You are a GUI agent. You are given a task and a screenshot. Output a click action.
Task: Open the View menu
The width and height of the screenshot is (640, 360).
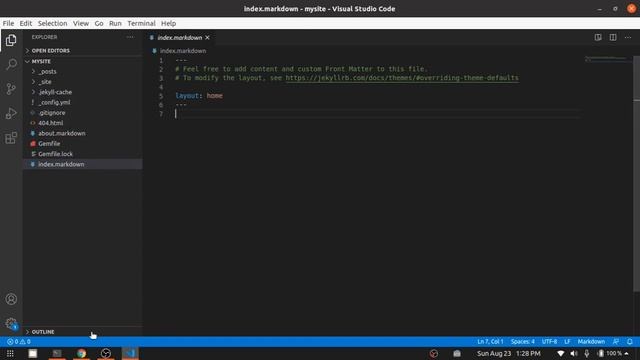click(81, 23)
